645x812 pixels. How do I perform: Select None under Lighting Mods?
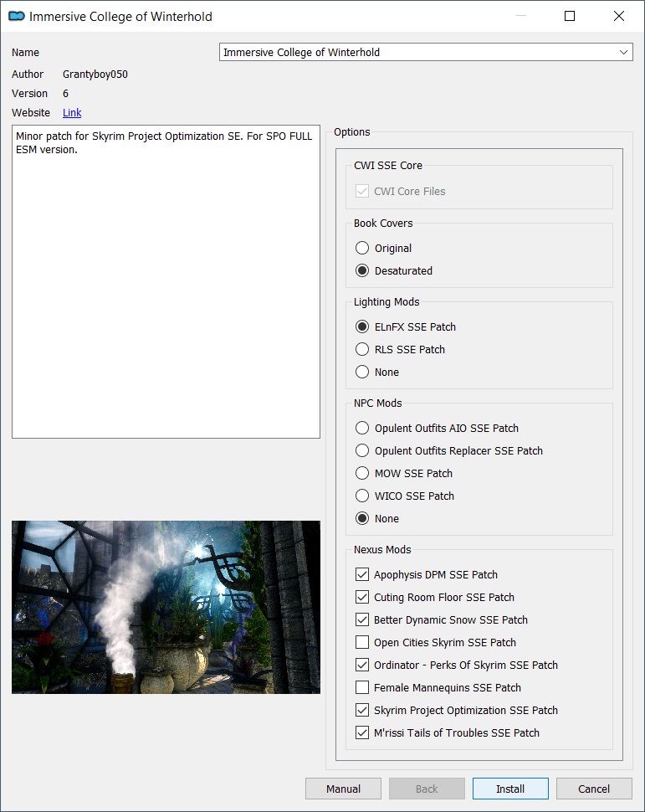click(376, 372)
